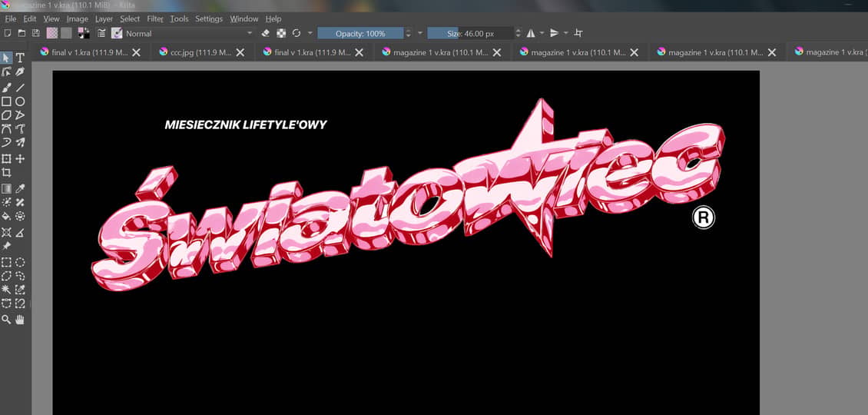The width and height of the screenshot is (868, 415).
Task: Select the Dynamic Brush tool
Action: pos(6,143)
